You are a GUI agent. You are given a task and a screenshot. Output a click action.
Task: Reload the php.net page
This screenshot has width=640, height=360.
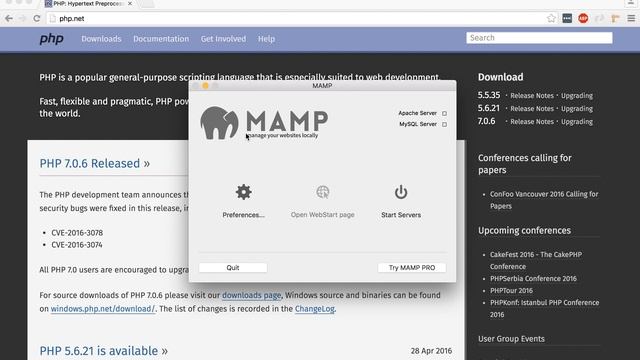pyautogui.click(x=37, y=18)
